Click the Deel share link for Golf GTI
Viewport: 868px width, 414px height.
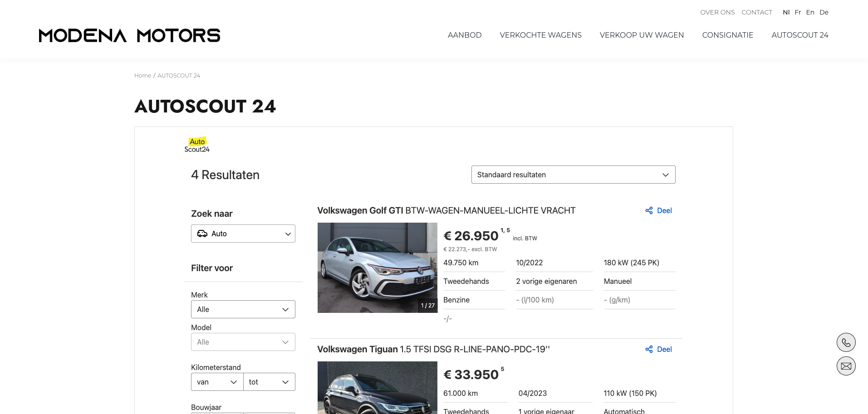(658, 210)
